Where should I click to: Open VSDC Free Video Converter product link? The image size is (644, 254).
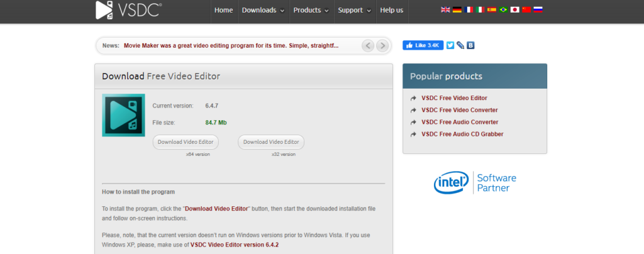(460, 110)
